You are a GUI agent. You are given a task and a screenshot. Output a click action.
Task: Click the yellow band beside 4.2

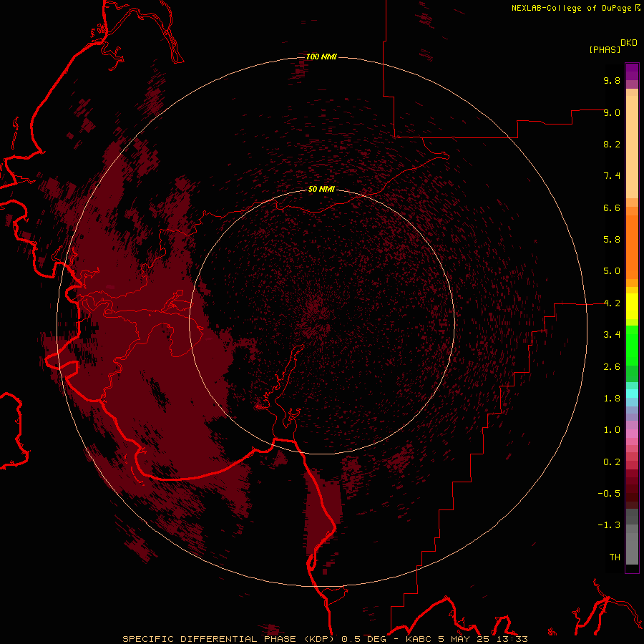pos(632,306)
